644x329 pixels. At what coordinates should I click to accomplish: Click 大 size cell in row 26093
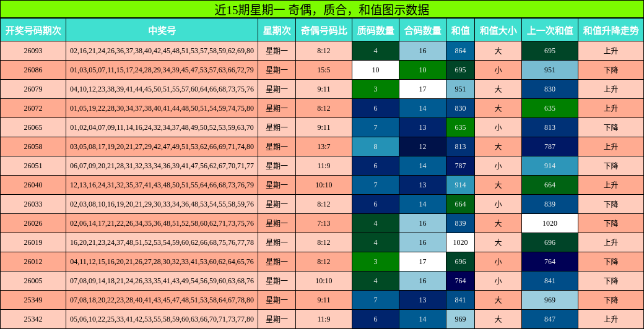(498, 51)
